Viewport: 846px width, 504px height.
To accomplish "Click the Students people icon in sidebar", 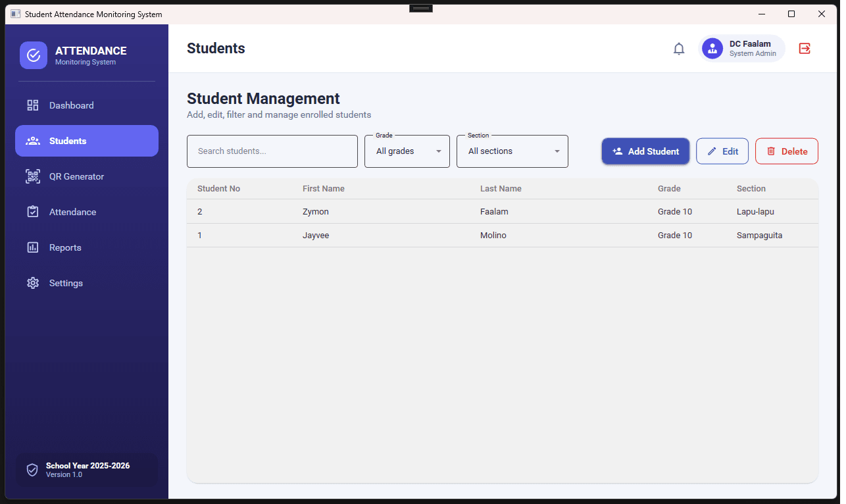I will (33, 141).
